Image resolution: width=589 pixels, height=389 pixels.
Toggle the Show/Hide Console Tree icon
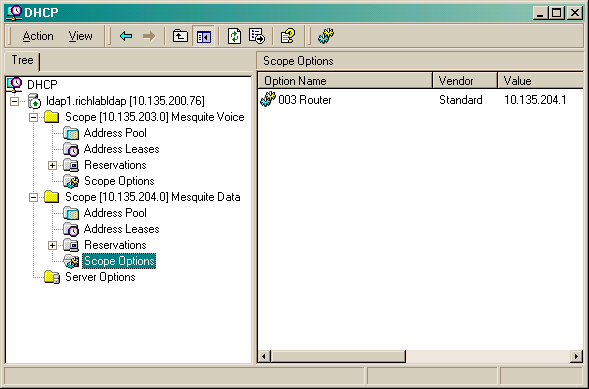coord(204,36)
